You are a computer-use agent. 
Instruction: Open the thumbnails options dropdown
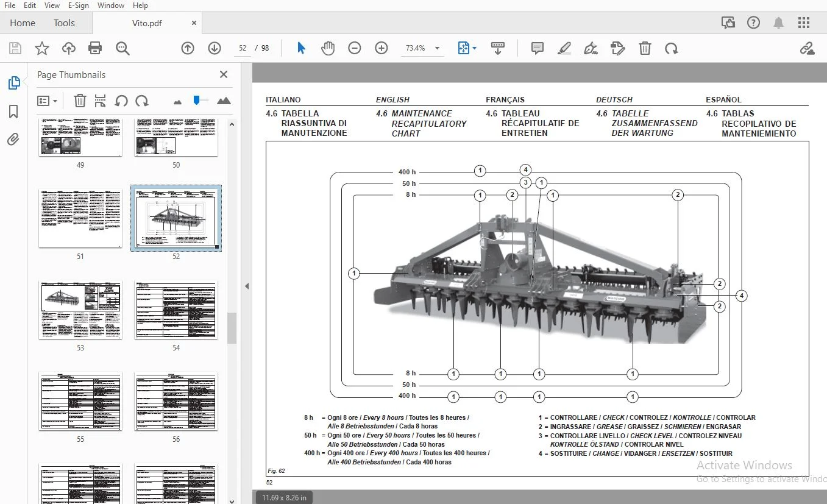coord(47,101)
